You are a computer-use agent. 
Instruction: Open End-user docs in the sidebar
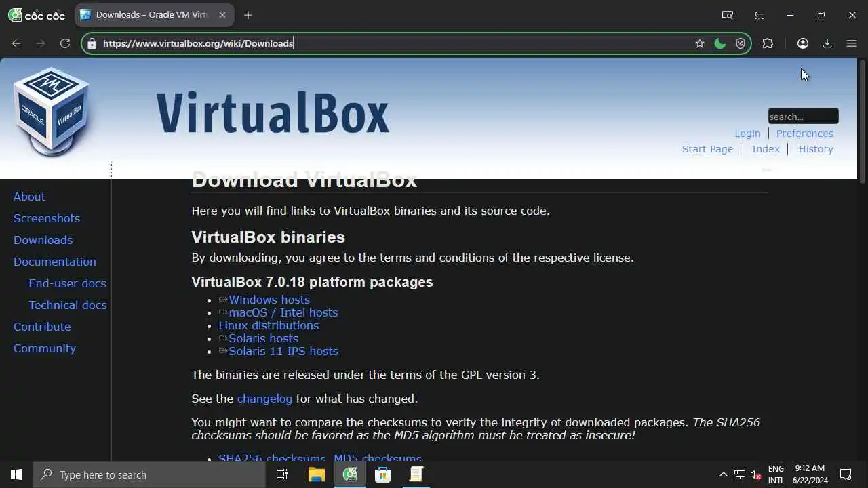pyautogui.click(x=67, y=283)
